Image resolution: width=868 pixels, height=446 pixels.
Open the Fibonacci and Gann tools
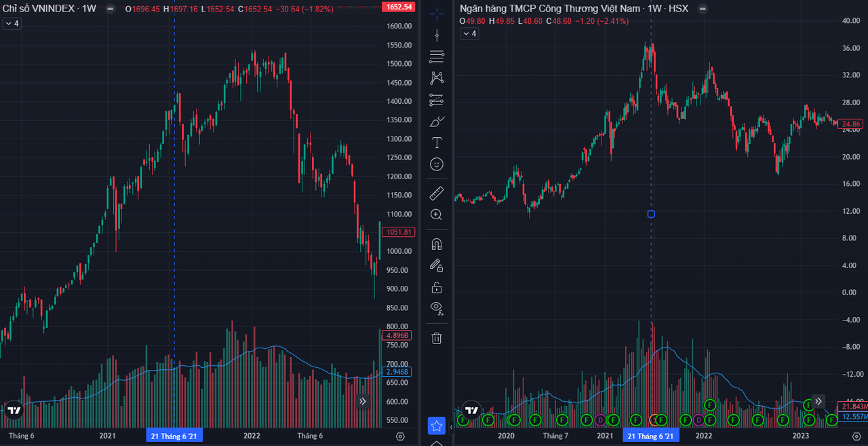click(x=437, y=56)
